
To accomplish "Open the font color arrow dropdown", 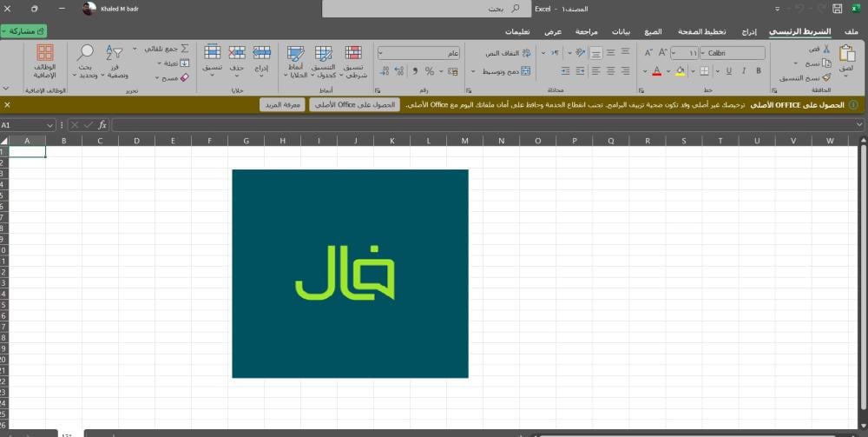I will (x=645, y=71).
